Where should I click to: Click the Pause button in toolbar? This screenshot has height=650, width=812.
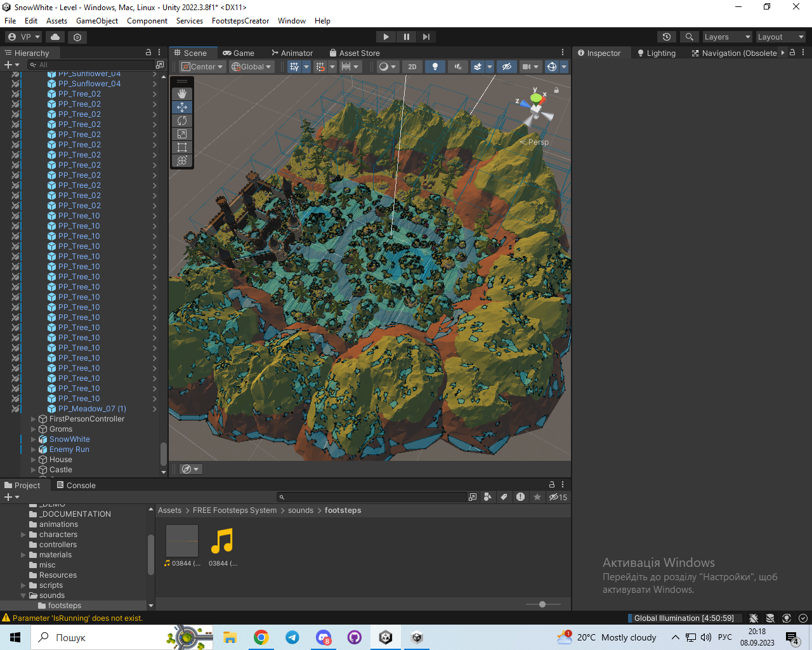pyautogui.click(x=406, y=37)
